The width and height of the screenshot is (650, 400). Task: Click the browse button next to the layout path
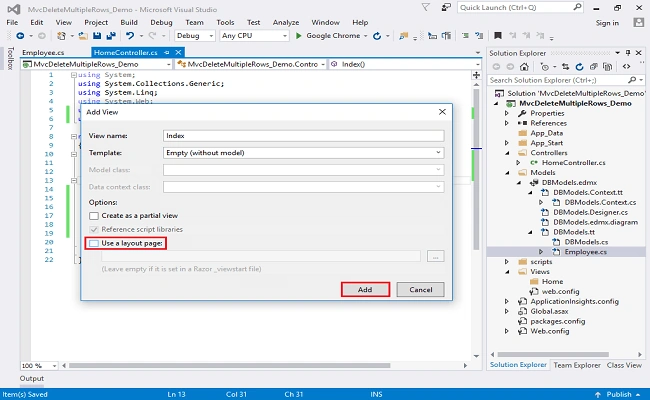point(435,257)
